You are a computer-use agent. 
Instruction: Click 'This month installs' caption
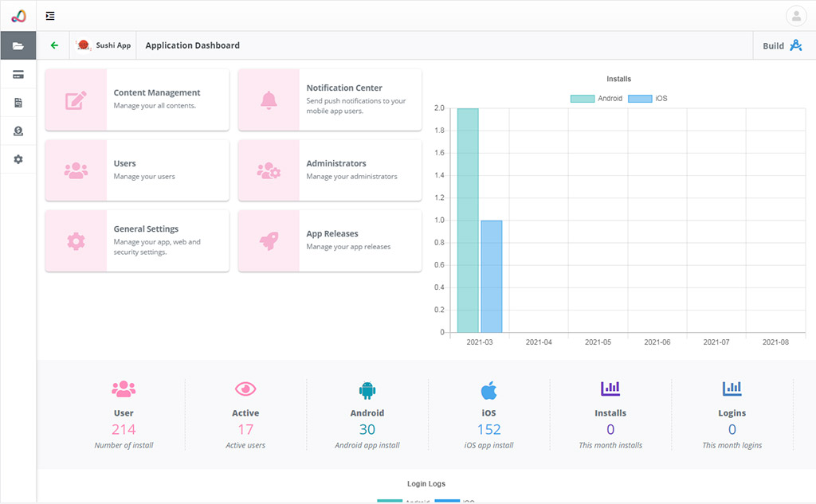[610, 445]
